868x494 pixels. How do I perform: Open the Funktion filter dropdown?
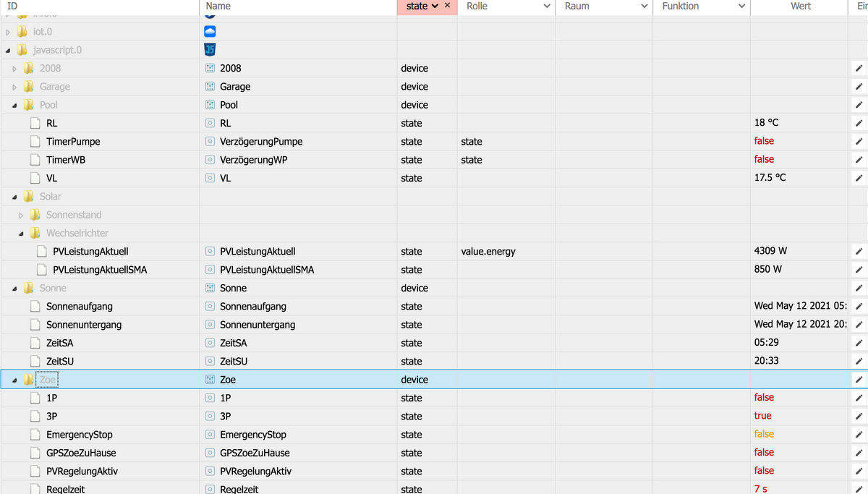(x=741, y=7)
